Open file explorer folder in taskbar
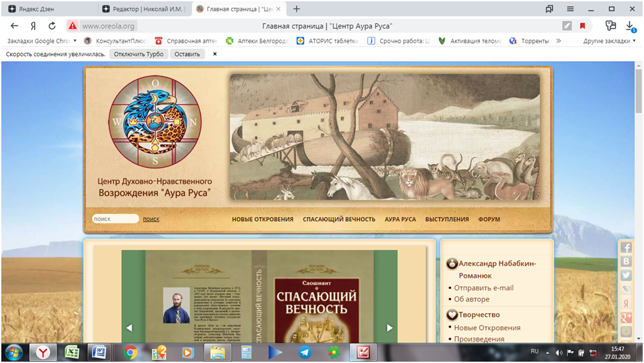644x363 pixels. tap(217, 352)
